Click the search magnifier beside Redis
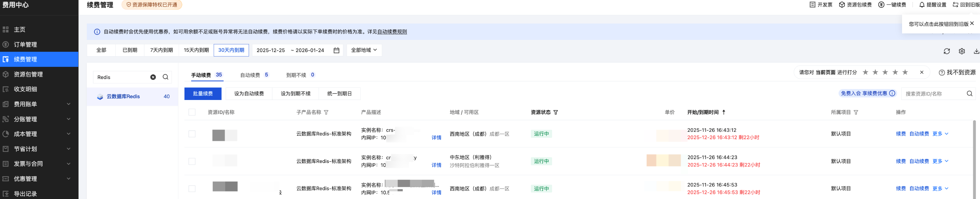 coord(166,77)
